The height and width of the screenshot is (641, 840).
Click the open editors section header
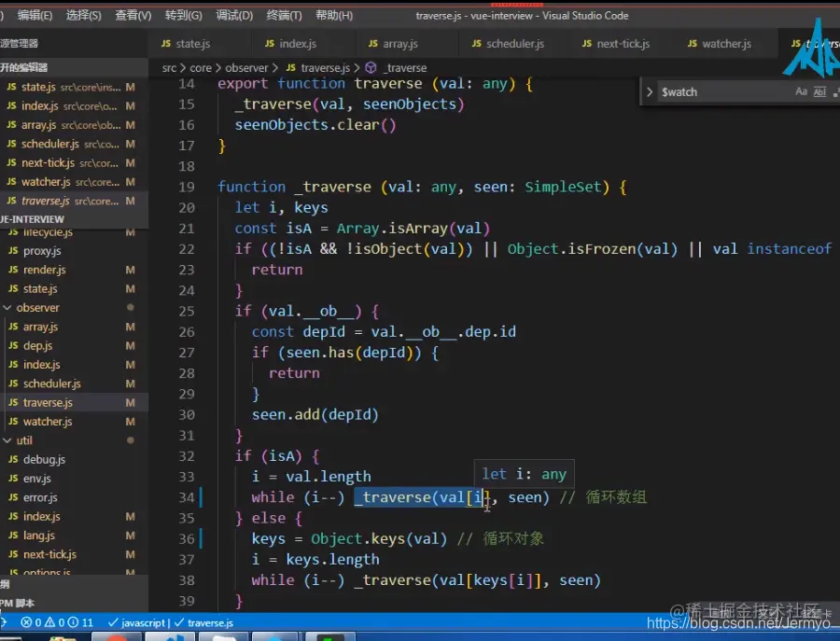[x=74, y=67]
